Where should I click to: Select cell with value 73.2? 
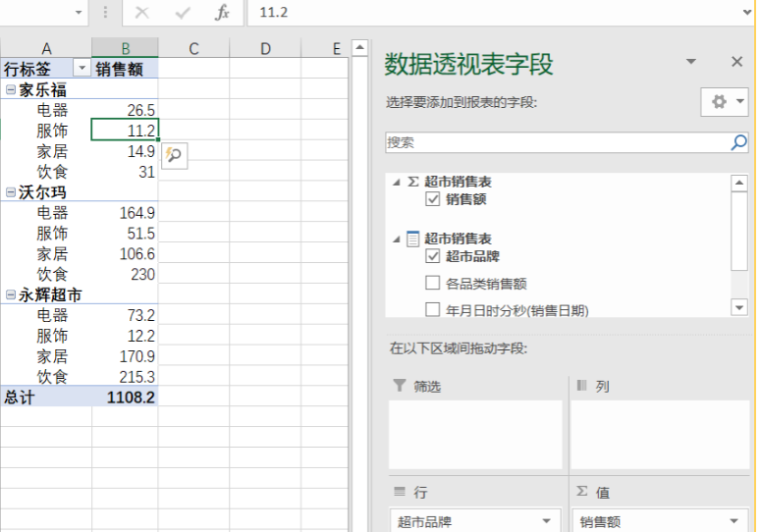click(x=126, y=315)
